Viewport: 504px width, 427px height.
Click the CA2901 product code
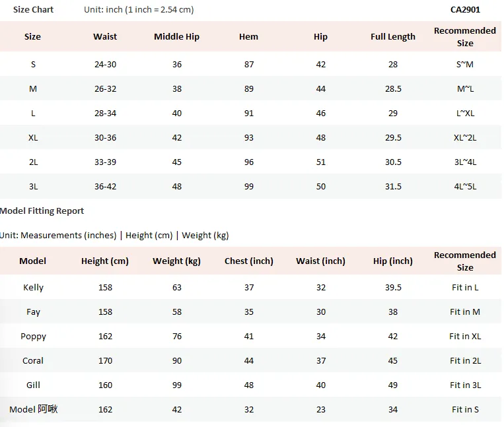click(465, 10)
